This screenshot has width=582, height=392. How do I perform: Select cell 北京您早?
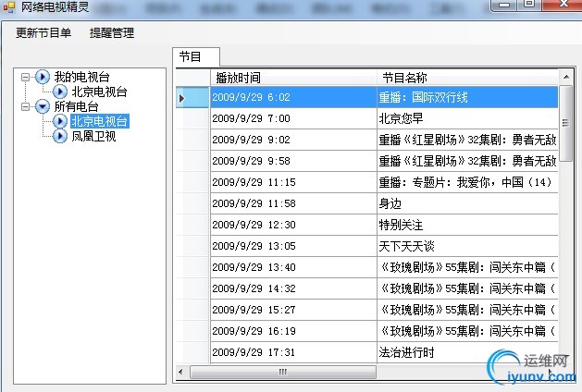pyautogui.click(x=467, y=118)
